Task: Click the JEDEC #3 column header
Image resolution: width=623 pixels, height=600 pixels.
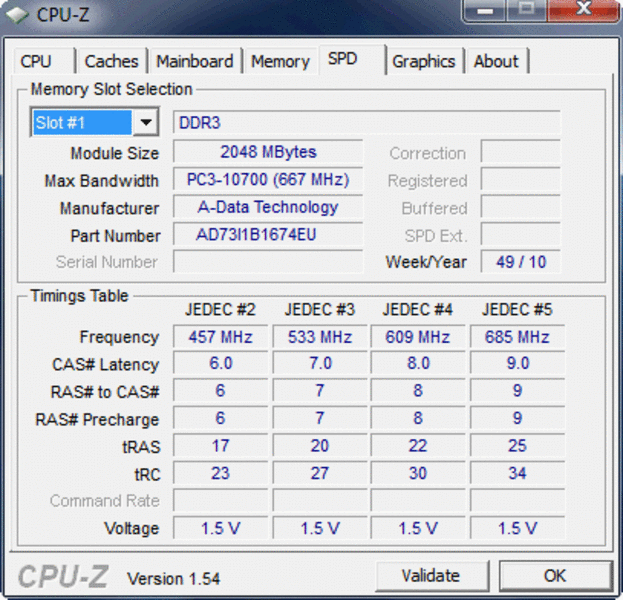Action: (319, 310)
